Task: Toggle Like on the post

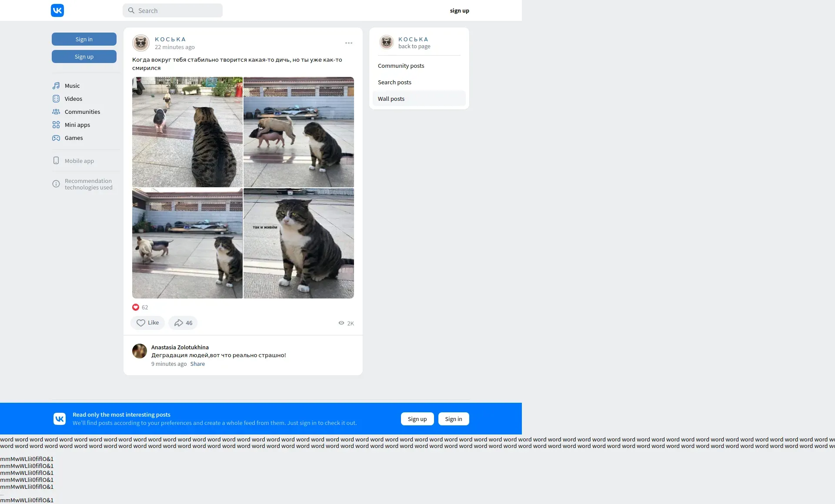Action: pyautogui.click(x=147, y=323)
